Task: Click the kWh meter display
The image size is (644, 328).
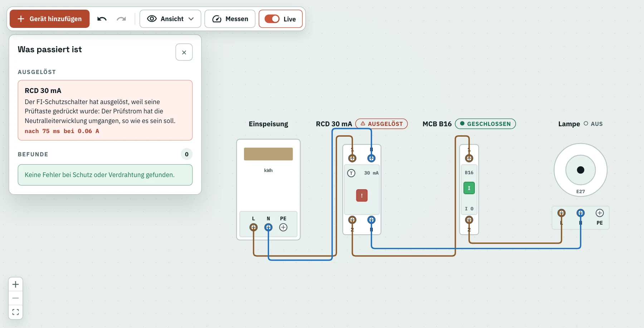Action: (268, 154)
